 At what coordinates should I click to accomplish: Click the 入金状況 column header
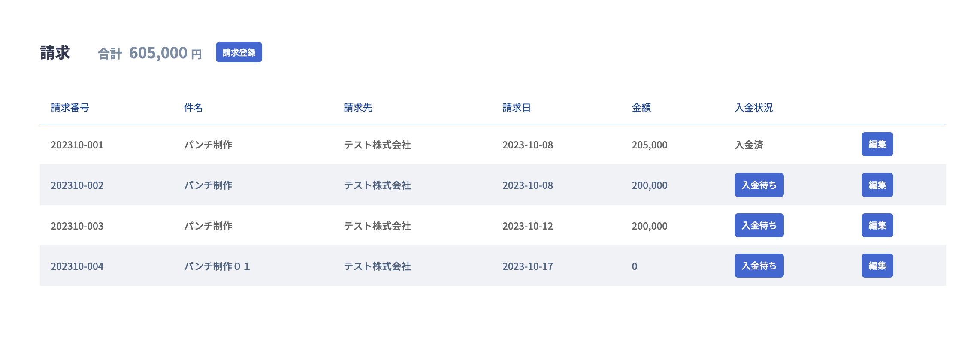pyautogui.click(x=753, y=108)
